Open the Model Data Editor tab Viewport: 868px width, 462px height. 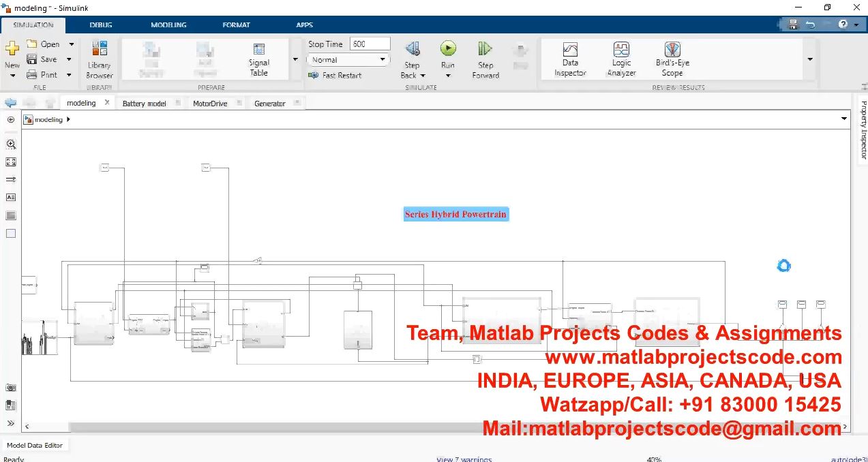pyautogui.click(x=35, y=445)
